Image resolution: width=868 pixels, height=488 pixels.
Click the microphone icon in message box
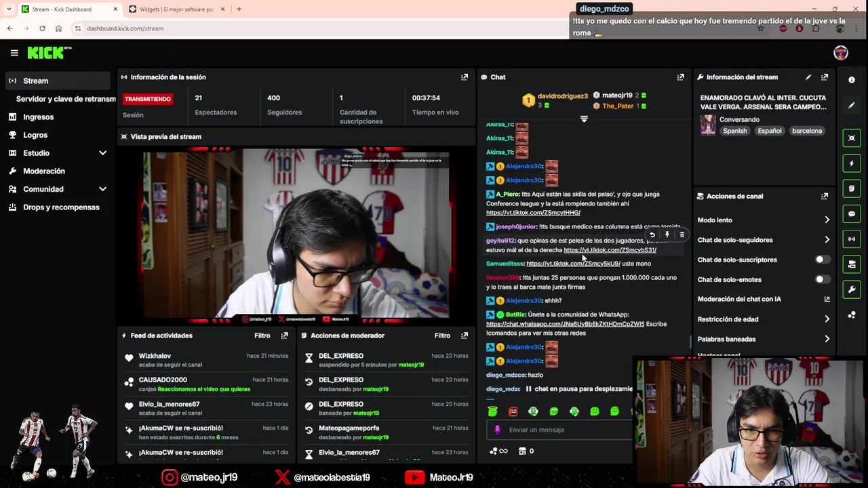498,430
